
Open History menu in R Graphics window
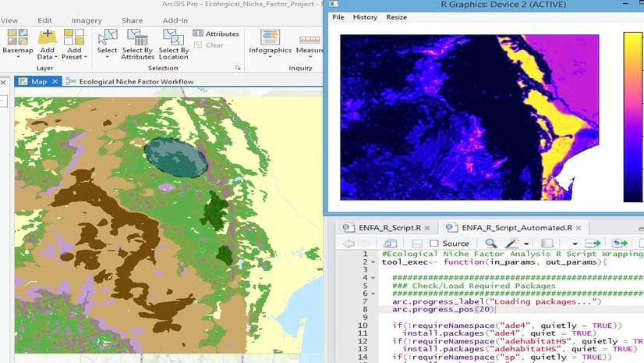[x=365, y=17]
